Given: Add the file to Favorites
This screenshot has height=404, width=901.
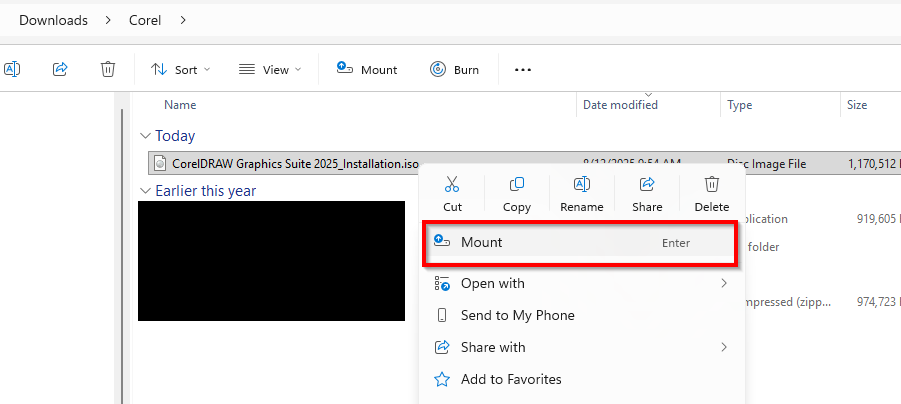Looking at the screenshot, I should coord(510,379).
